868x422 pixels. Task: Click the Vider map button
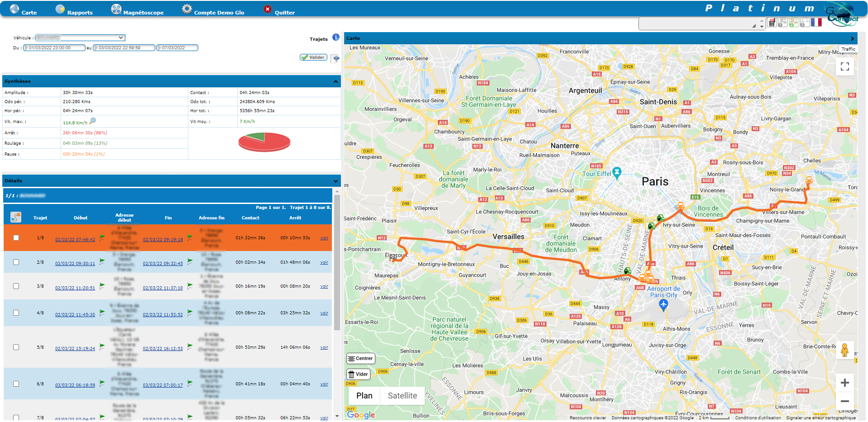pyautogui.click(x=358, y=374)
